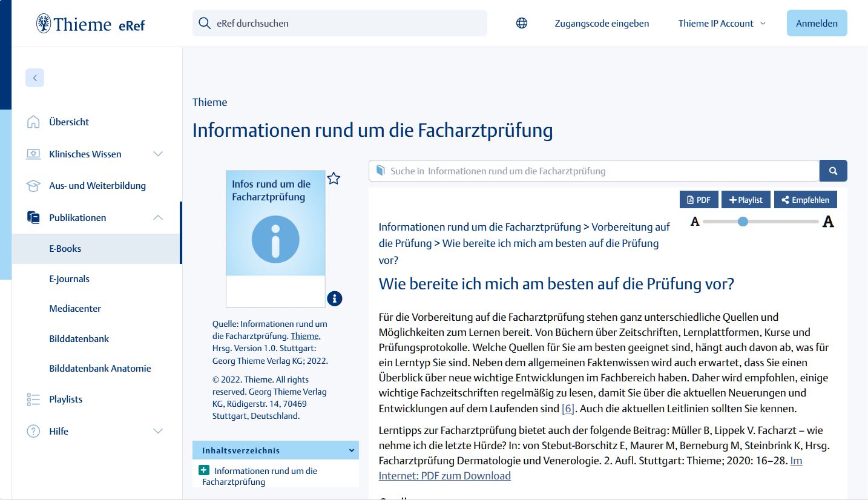Click the Klinisches Wissen icon
Screen dimensions: 868x500
pyautogui.click(x=33, y=154)
